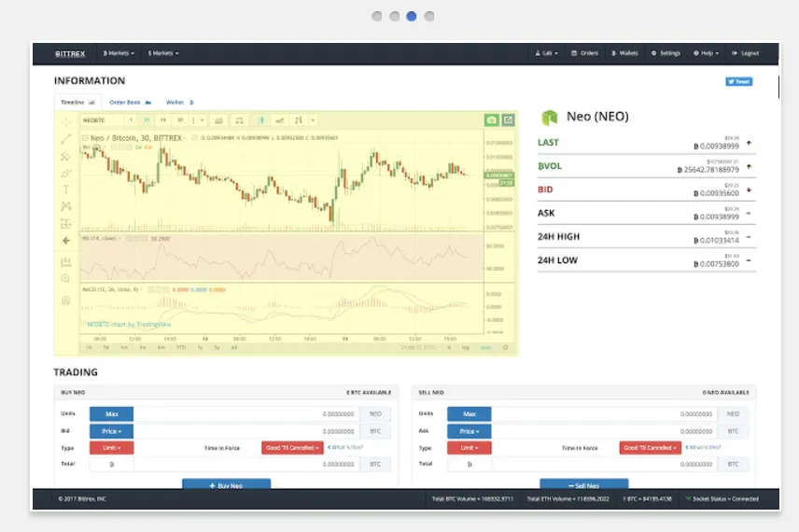Viewport: 799px width, 532px height.
Task: Open NEOBTC chart by TradingView link
Action: coord(129,325)
